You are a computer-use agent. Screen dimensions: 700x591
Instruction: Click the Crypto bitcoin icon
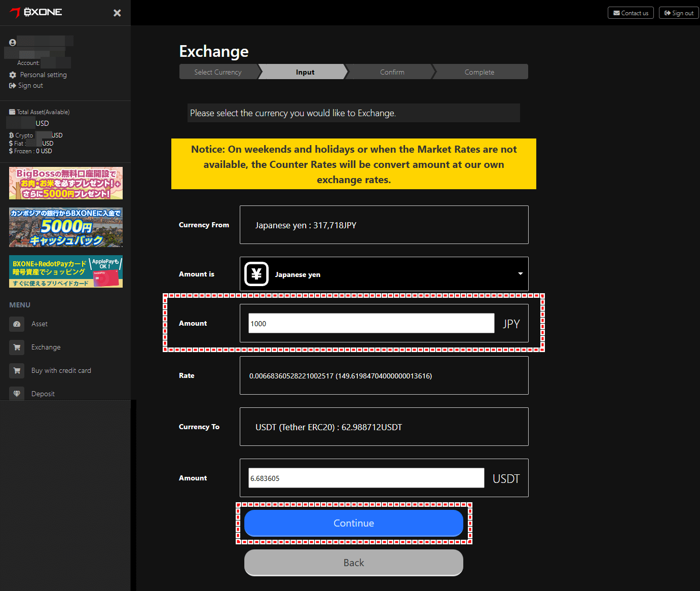click(x=11, y=135)
